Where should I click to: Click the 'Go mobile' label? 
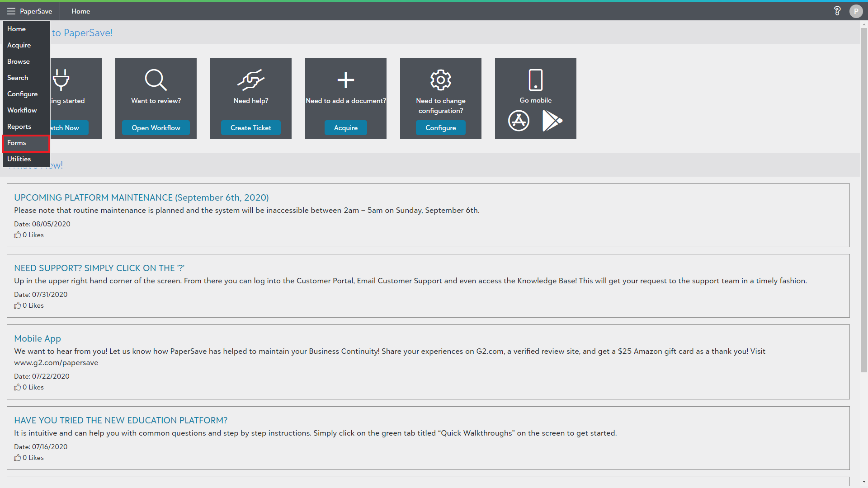pyautogui.click(x=536, y=100)
